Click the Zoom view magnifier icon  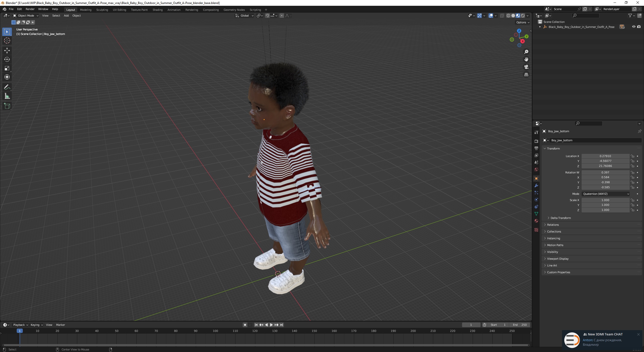[x=526, y=52]
